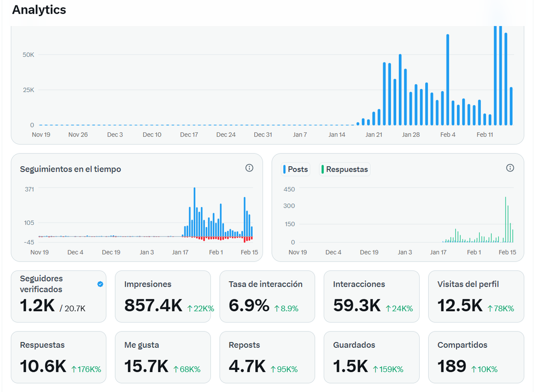
Task: Open the Visitas del perfil card
Action: 476,296
